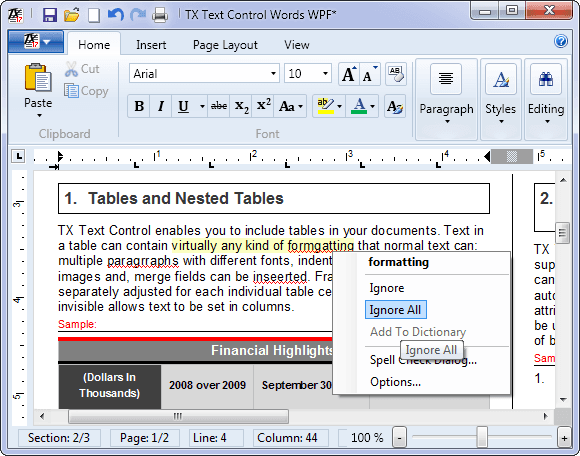Image resolution: width=580 pixels, height=456 pixels.
Task: Print the document using printer icon
Action: click(x=160, y=15)
